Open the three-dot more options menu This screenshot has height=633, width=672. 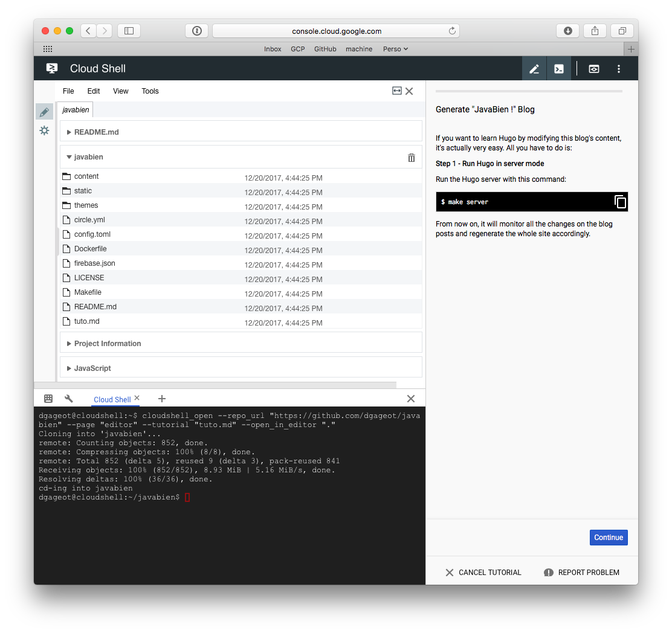618,69
